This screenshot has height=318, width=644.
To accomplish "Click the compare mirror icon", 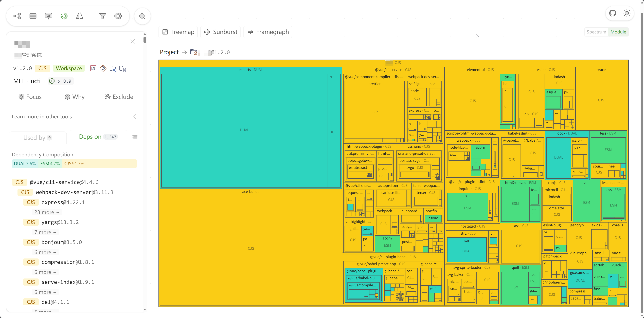I will pos(80,16).
